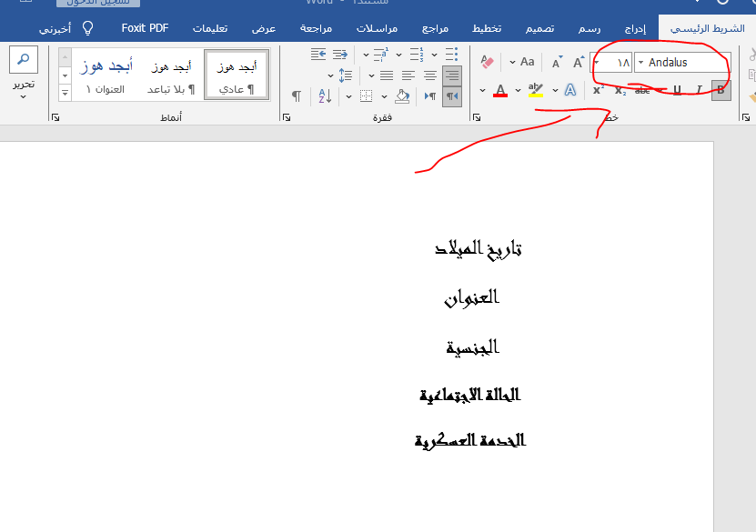Click the Increase Font Size icon
Viewport: 756px width, 532px height.
click(x=578, y=62)
